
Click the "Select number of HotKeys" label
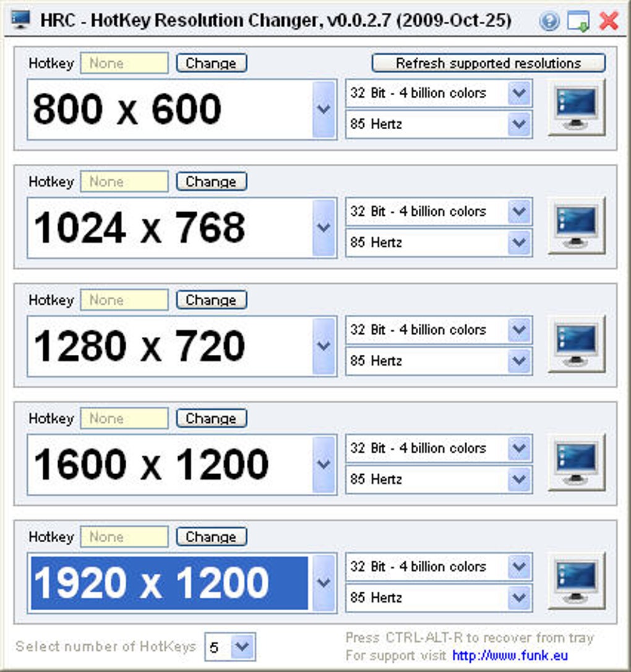pyautogui.click(x=106, y=646)
